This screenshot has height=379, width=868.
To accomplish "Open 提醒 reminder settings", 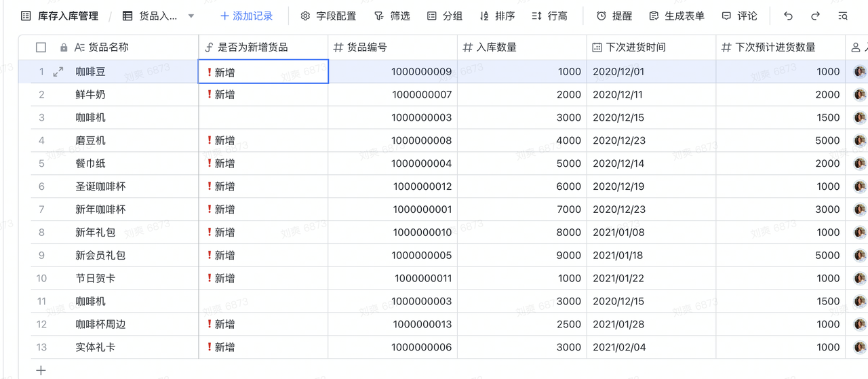I will tap(614, 16).
